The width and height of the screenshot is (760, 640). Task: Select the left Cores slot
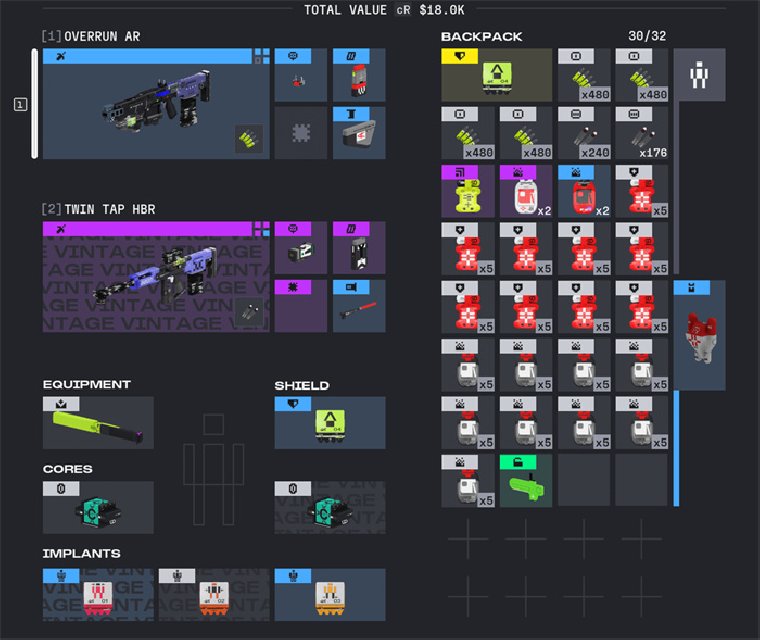click(98, 507)
